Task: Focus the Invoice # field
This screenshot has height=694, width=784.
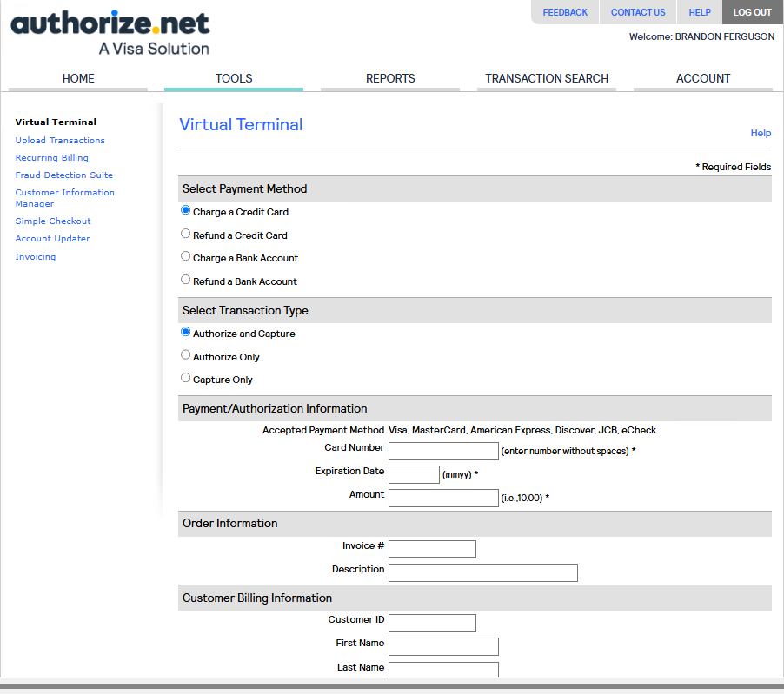Action: [432, 549]
